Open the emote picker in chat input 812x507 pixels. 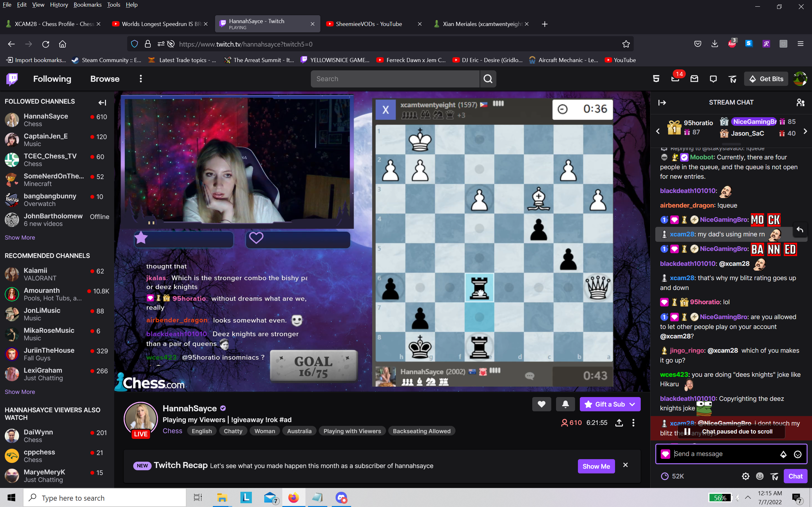798,454
